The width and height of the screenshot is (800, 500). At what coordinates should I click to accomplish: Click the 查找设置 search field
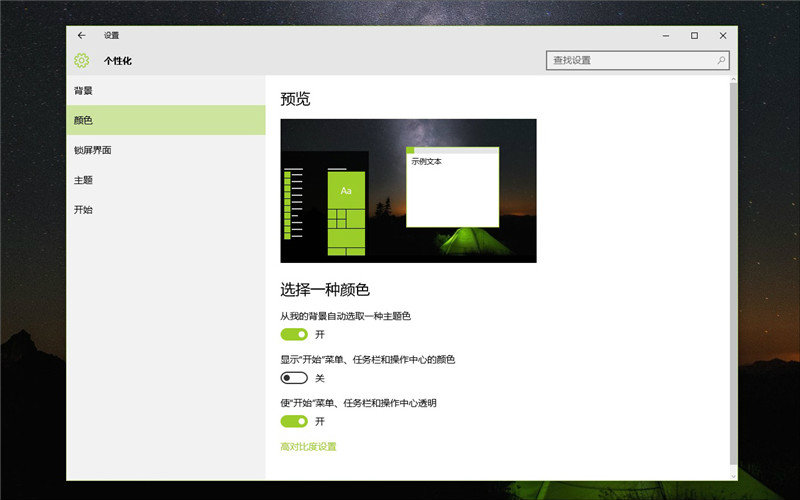(630, 61)
